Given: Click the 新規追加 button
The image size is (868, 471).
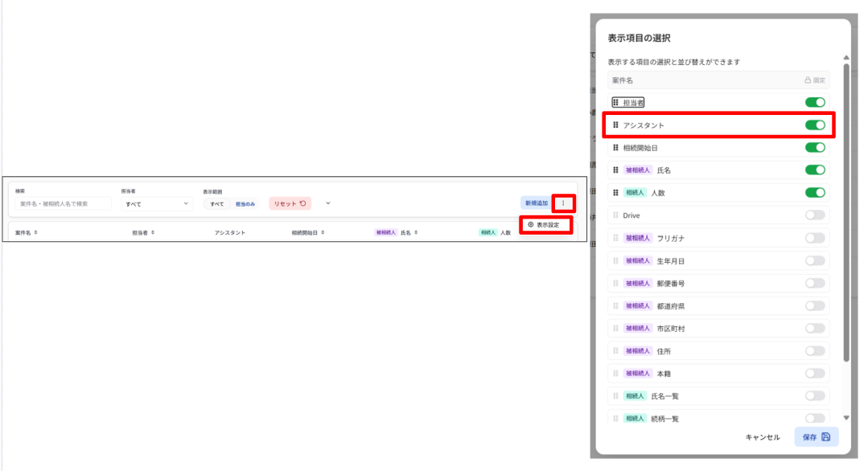Looking at the screenshot, I should (536, 203).
